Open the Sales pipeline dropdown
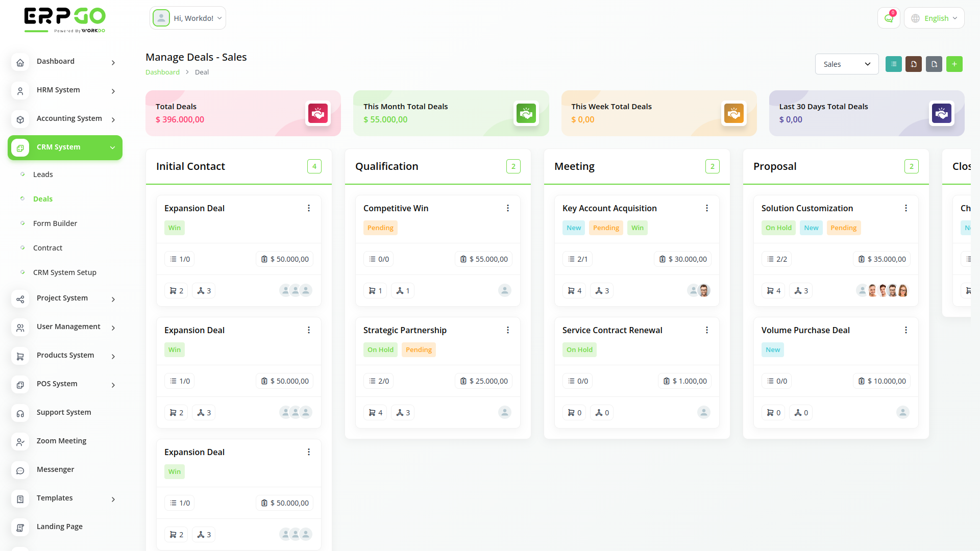 pos(846,64)
